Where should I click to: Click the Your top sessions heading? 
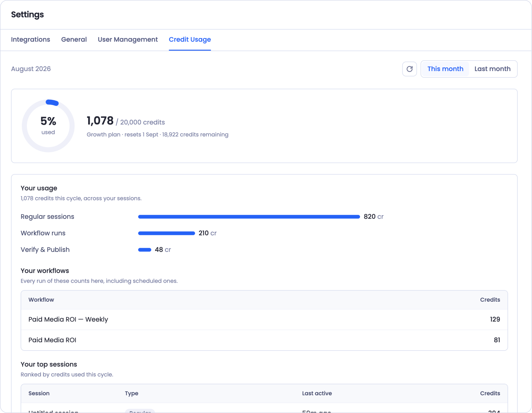pos(49,364)
